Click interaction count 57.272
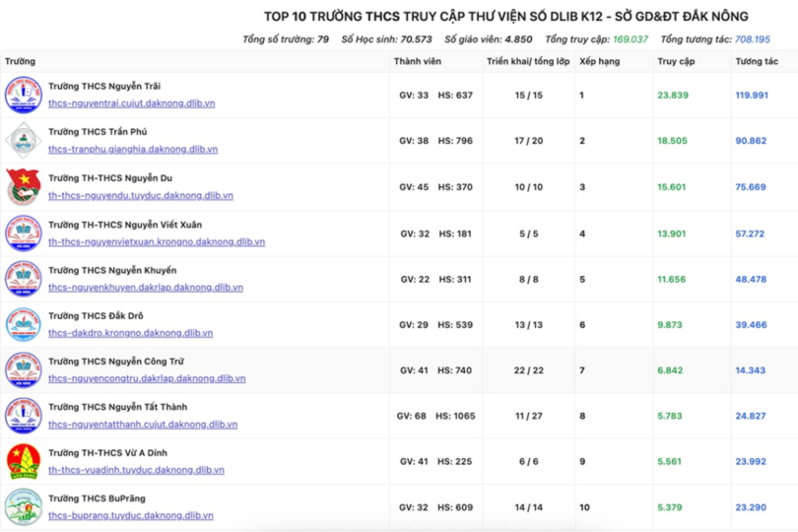798x532 pixels. coord(750,233)
